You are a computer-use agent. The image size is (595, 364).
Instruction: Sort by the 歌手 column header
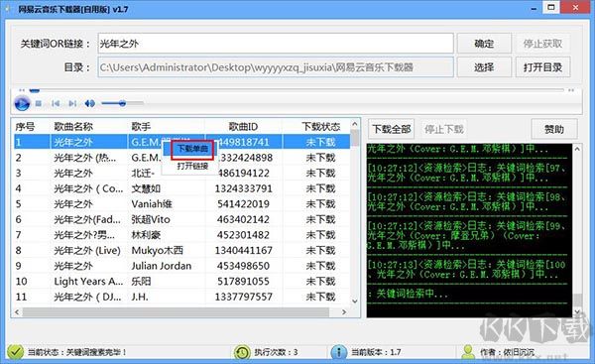(141, 126)
